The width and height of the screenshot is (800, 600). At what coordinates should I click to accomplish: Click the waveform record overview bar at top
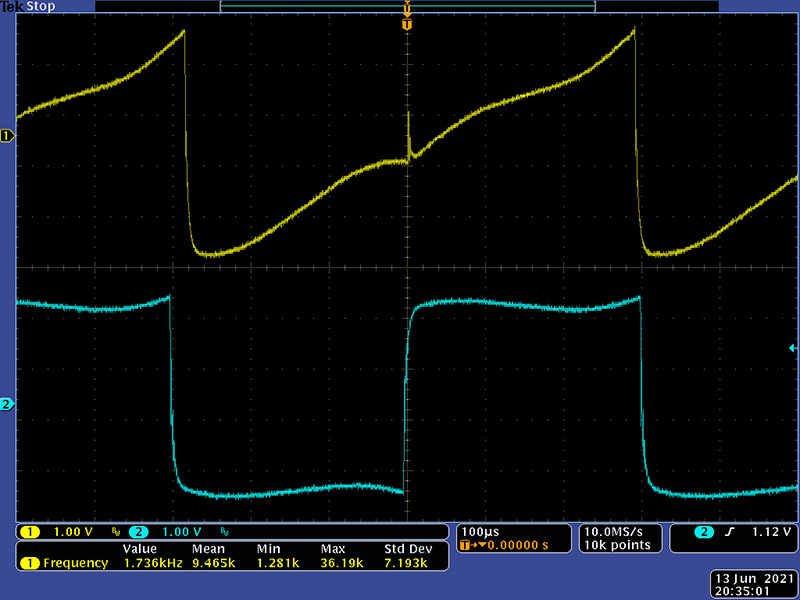(x=407, y=7)
